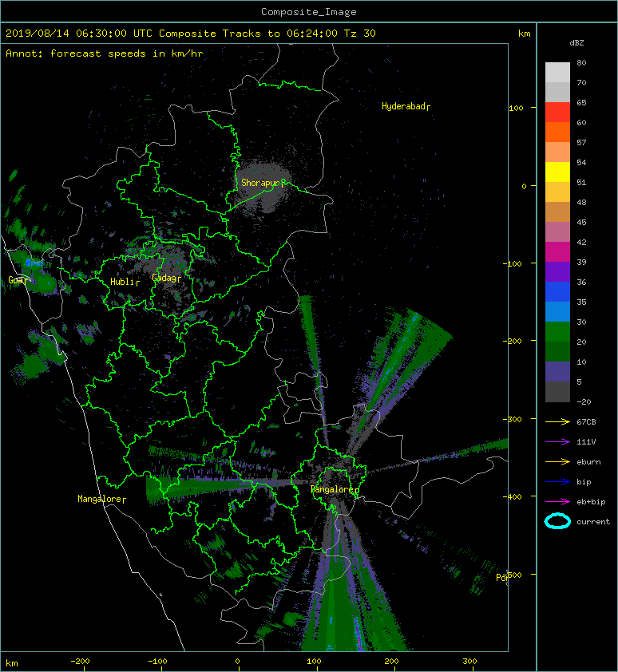The height and width of the screenshot is (672, 618).
Task: Click the red 65 dBZ color swatch
Action: pyautogui.click(x=557, y=113)
